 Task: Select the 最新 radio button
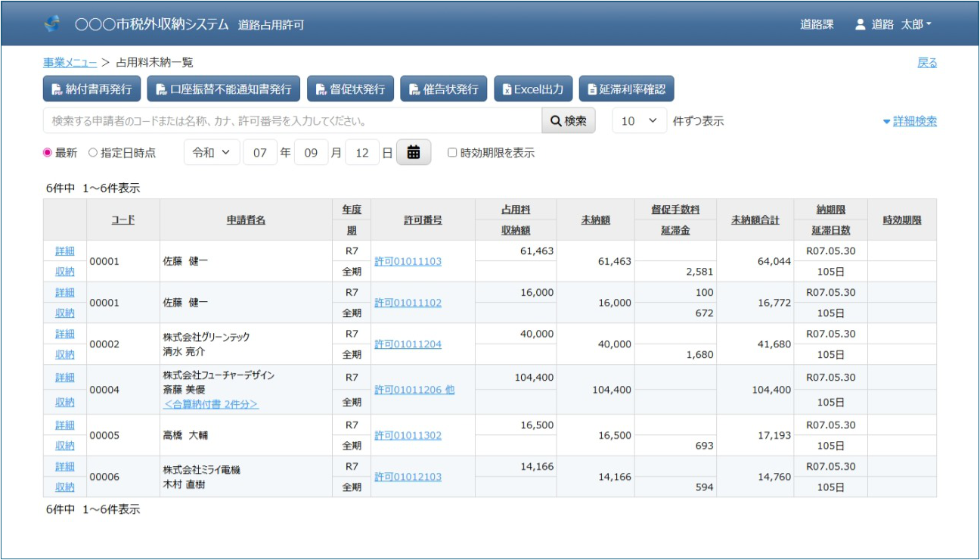point(48,153)
